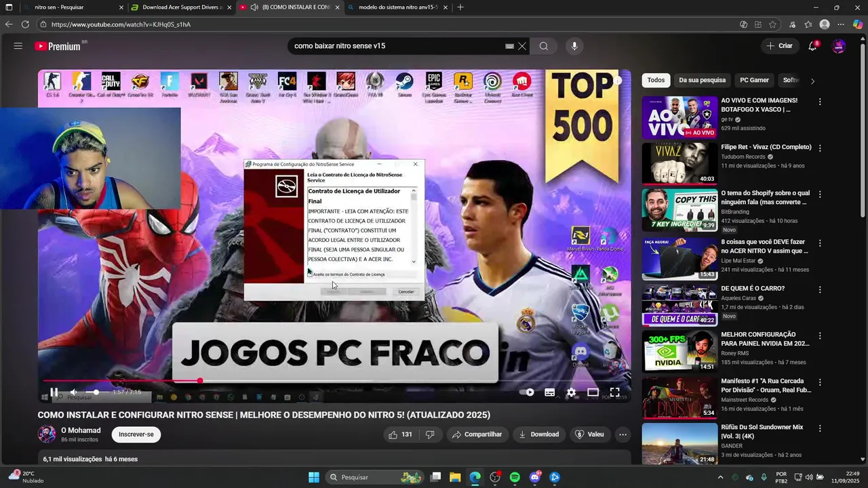Subscribe with the Inscrever-se button
The height and width of the screenshot is (488, 868).
pyautogui.click(x=136, y=434)
